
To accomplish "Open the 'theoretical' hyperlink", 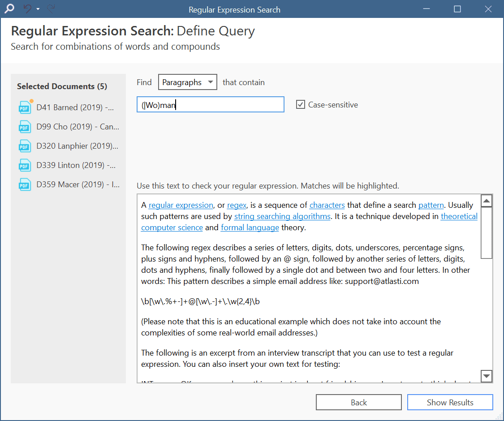I will [459, 216].
